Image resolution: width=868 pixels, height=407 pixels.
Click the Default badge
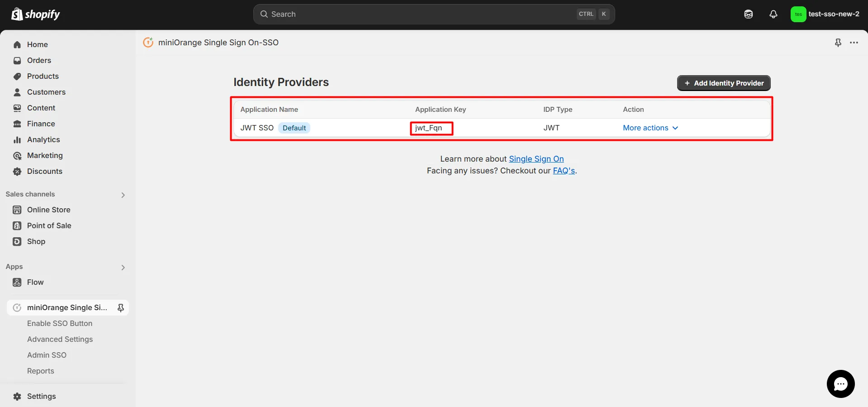click(294, 128)
